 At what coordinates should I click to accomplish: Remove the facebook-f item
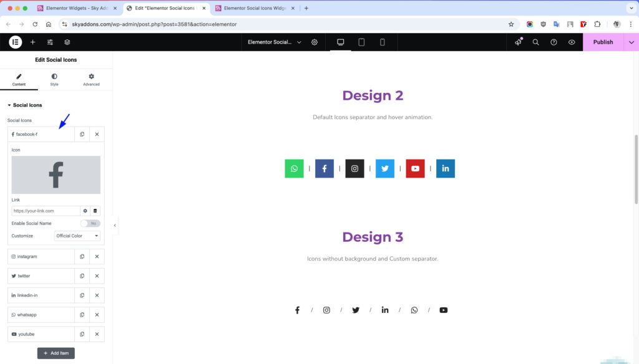(97, 135)
